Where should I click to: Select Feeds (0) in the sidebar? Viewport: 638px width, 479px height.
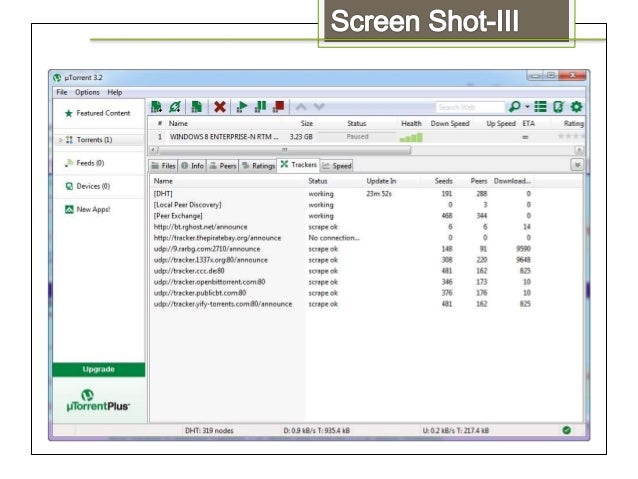pyautogui.click(x=99, y=163)
